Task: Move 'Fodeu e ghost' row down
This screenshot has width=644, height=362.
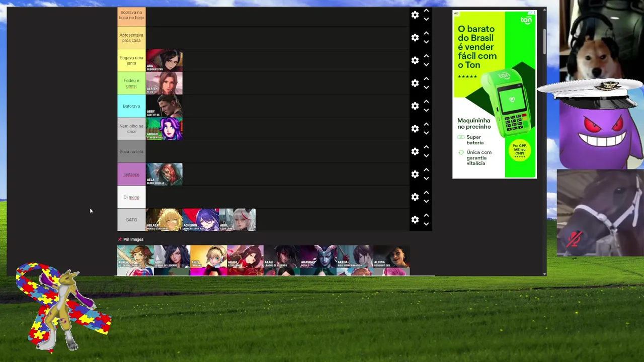Action: click(426, 87)
